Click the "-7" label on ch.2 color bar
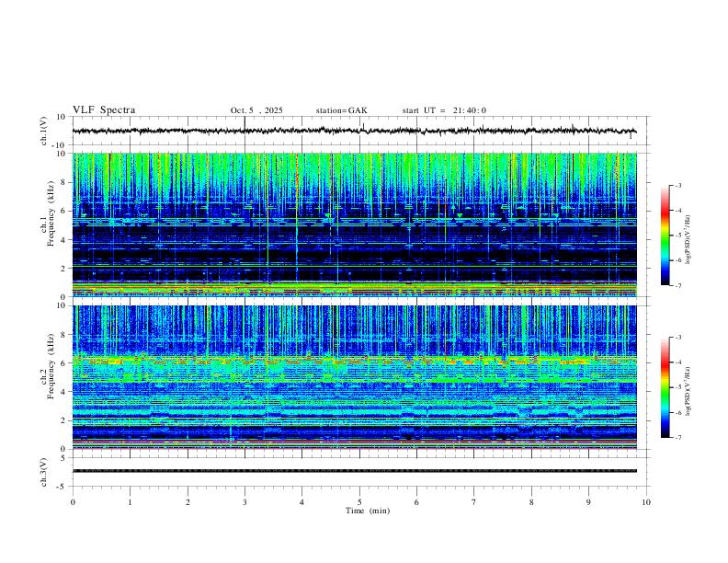 click(x=678, y=437)
